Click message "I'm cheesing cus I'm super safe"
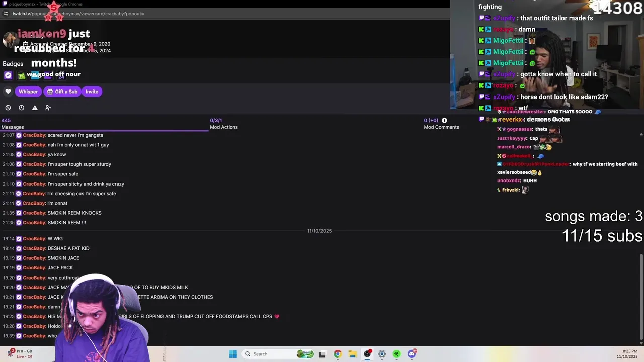 point(82,194)
